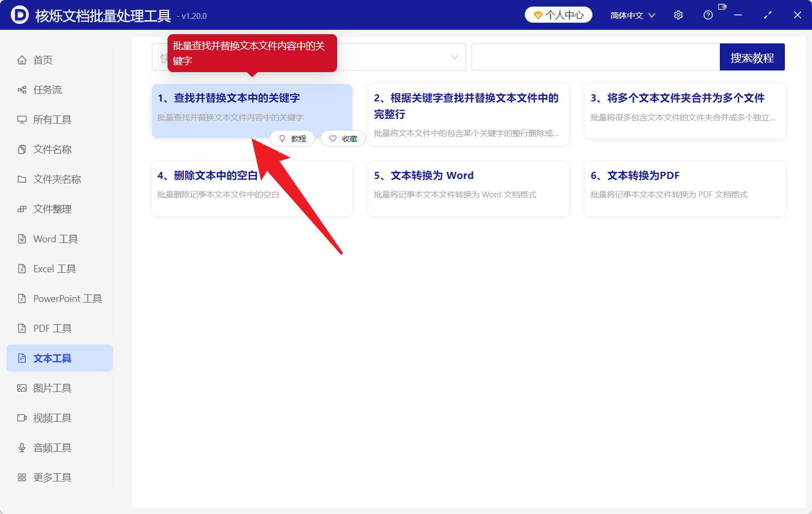The height and width of the screenshot is (514, 812).
Task: Open the 文本转换为PDF tool card
Action: (x=685, y=189)
